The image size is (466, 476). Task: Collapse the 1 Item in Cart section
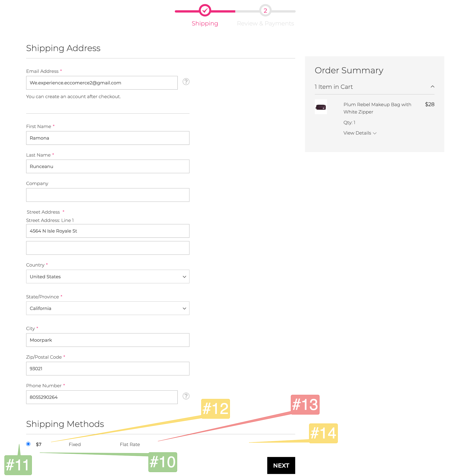[433, 87]
